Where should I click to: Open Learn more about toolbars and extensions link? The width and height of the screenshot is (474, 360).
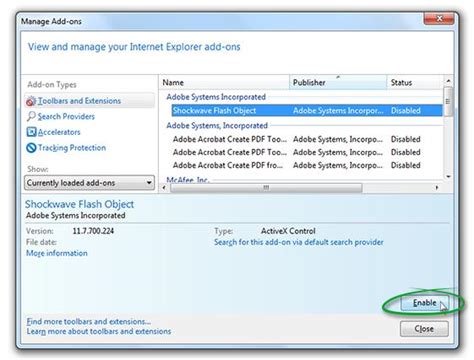pyautogui.click(x=99, y=331)
